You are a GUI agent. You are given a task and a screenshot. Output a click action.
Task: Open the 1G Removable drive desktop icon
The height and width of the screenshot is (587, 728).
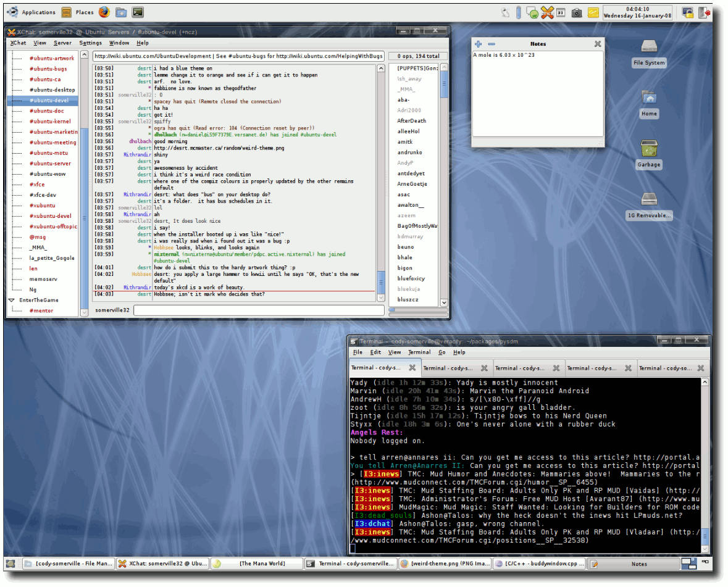[x=649, y=206]
